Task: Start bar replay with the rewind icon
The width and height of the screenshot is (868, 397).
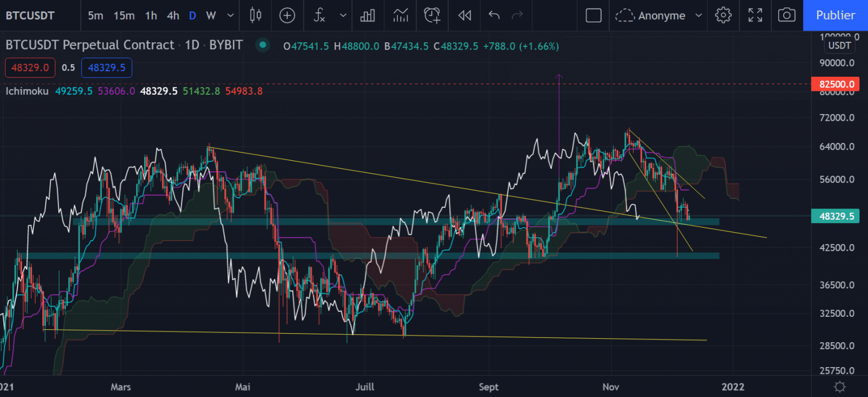Action: pyautogui.click(x=465, y=15)
